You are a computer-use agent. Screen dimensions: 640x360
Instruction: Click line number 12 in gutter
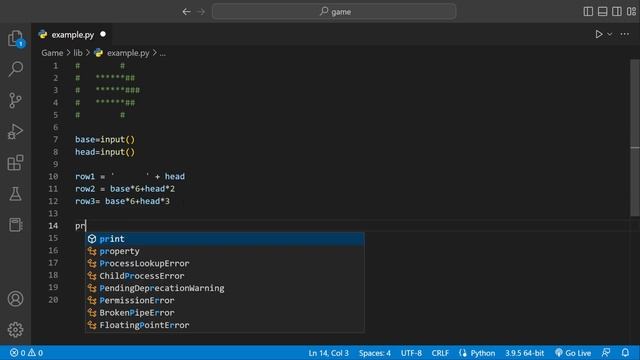53,201
